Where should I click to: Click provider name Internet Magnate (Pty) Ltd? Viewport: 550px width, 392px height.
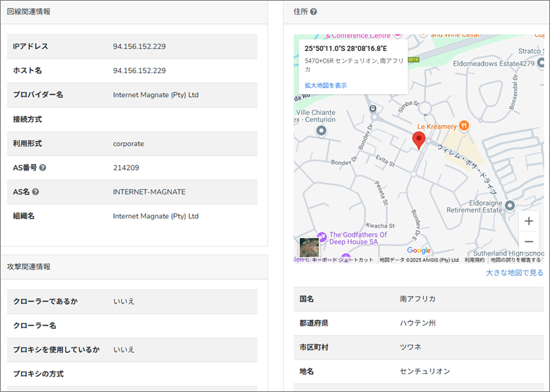[156, 95]
